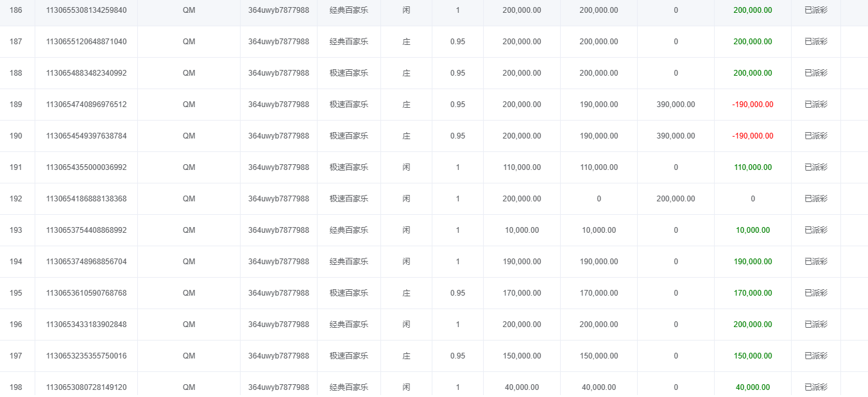
Task: Click red -190,000.00 value in row 190
Action: [x=753, y=136]
